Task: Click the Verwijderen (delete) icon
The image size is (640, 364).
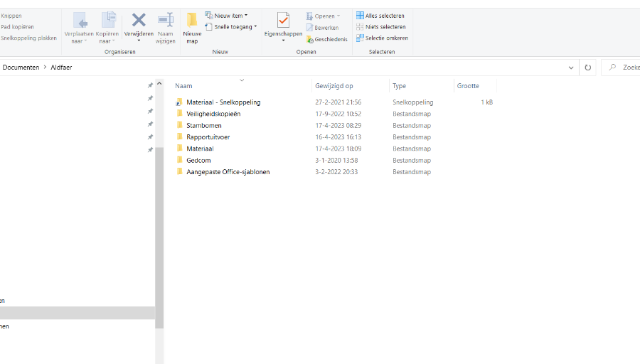Action: coord(139,21)
